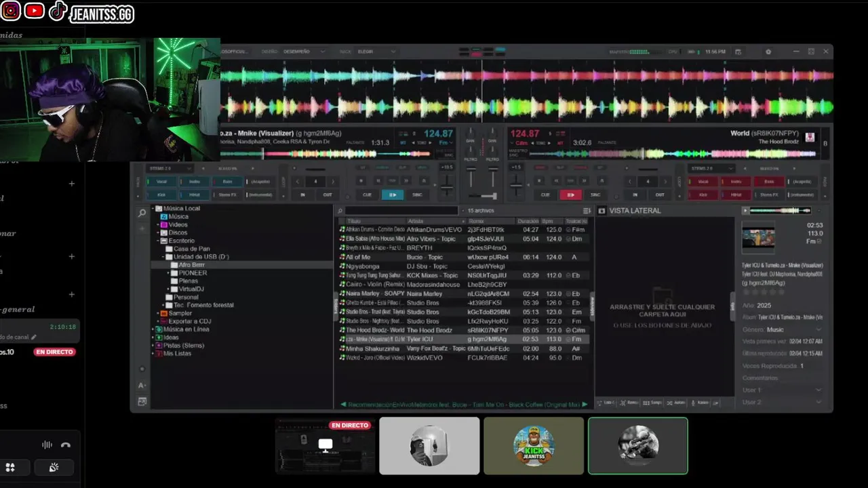Image resolution: width=868 pixels, height=488 pixels.
Task: Click the hang-up phone icon in call panel
Action: 66,445
